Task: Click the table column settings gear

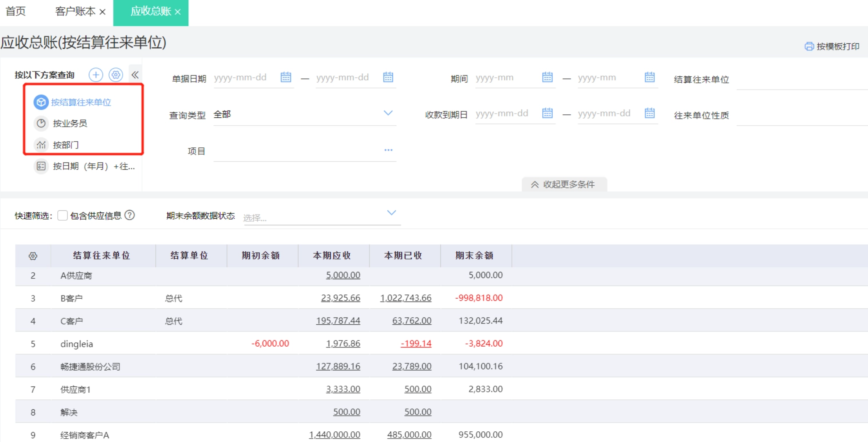Action: [x=33, y=256]
